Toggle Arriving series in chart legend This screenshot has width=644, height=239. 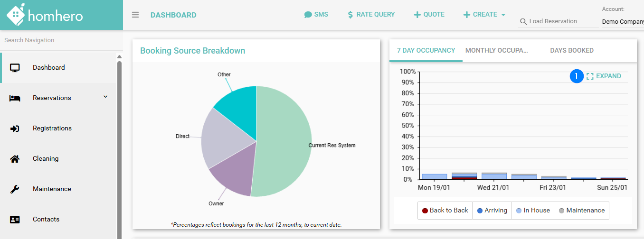pyautogui.click(x=492, y=211)
